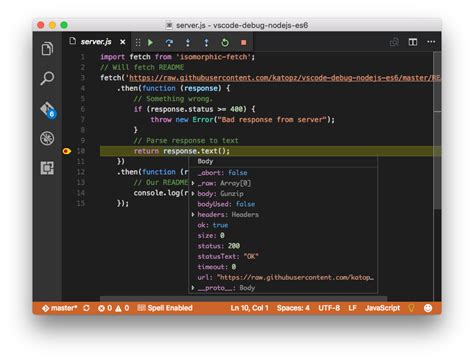Image resolution: width=474 pixels, height=361 pixels.
Task: Click JavaScript language mode selector
Action: click(x=382, y=308)
